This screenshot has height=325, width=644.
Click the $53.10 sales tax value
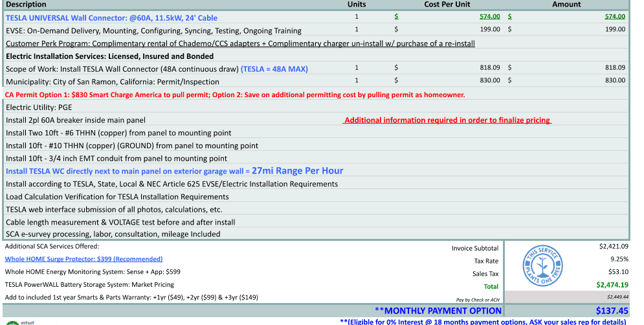click(x=619, y=271)
